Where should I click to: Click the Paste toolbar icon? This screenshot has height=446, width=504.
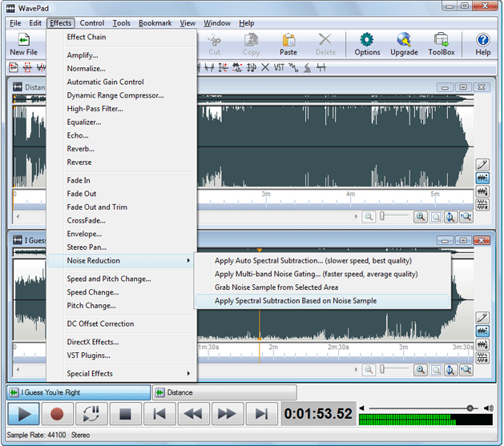coord(288,44)
